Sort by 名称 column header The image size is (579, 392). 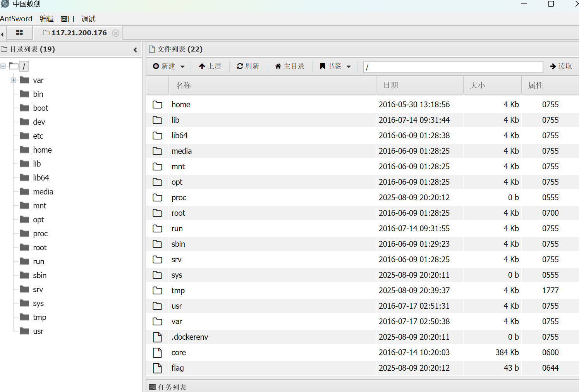coord(273,85)
